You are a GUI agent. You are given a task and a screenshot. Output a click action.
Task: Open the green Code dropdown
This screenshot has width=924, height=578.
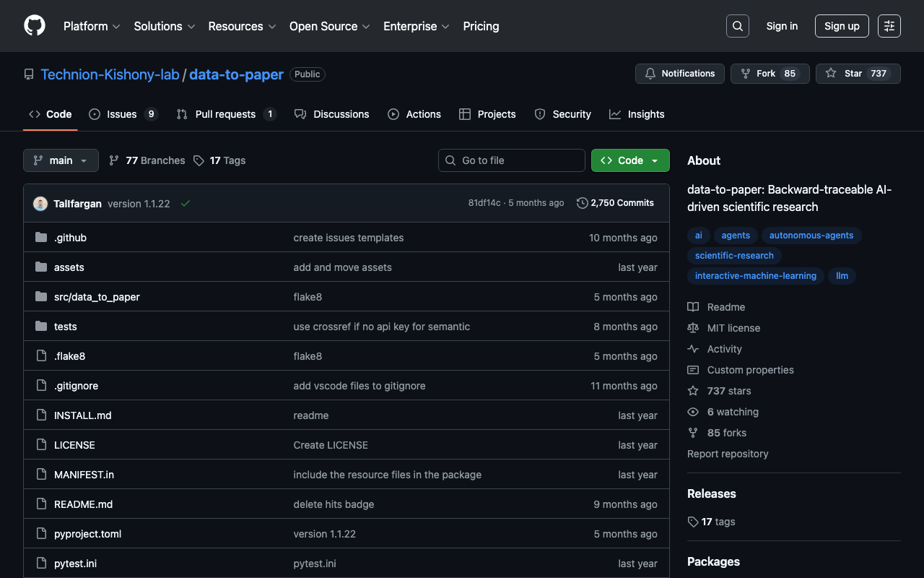[x=629, y=160]
